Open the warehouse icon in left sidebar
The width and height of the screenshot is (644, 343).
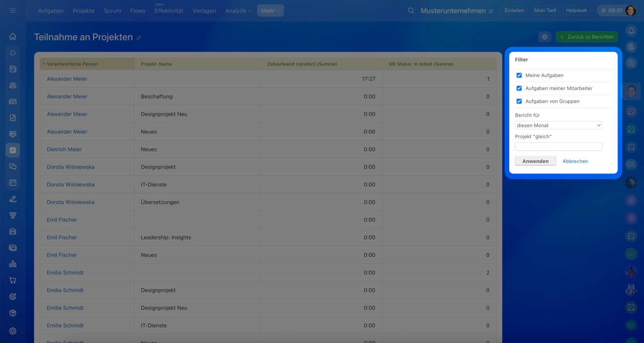click(13, 231)
